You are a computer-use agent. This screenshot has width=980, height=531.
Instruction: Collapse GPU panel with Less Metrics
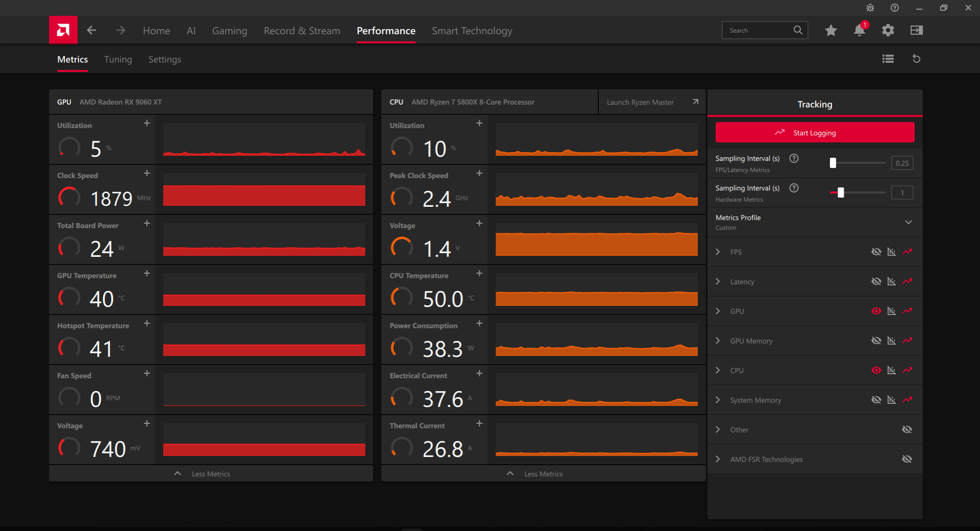[x=211, y=474]
